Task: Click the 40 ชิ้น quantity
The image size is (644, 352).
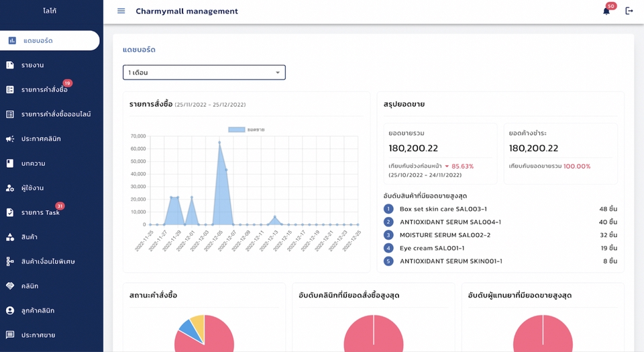Action: (x=608, y=222)
